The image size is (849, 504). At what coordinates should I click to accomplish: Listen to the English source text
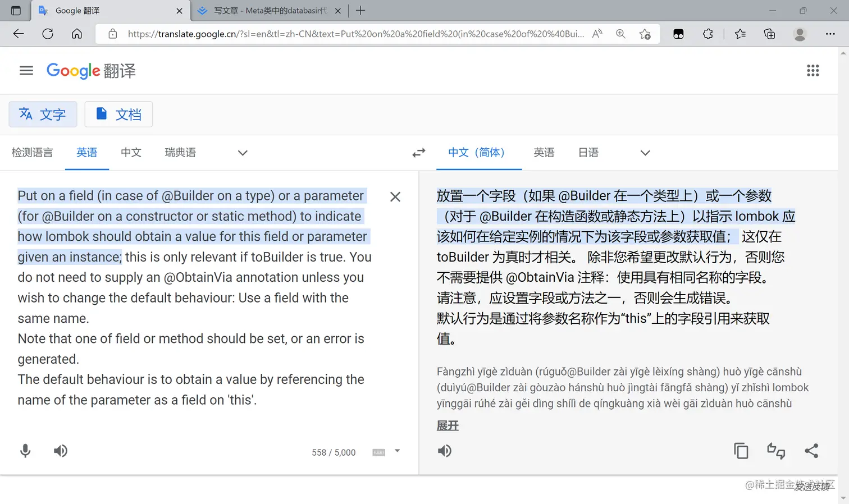(x=61, y=451)
